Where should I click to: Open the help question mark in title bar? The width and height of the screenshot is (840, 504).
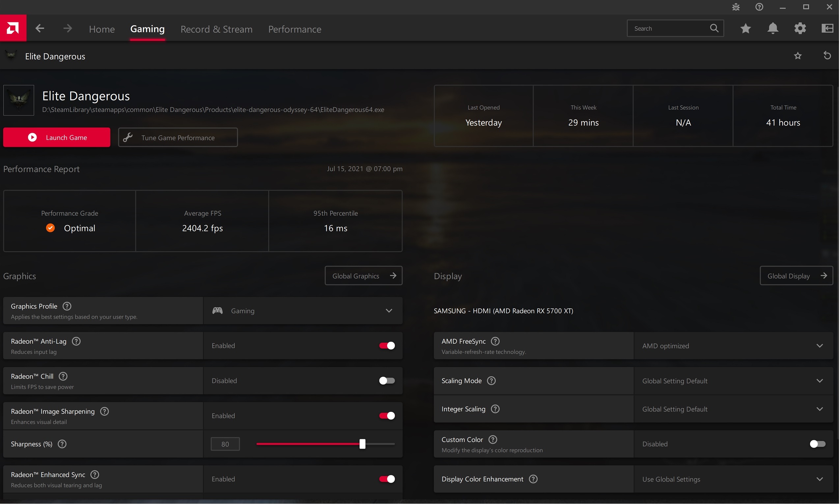pos(760,7)
